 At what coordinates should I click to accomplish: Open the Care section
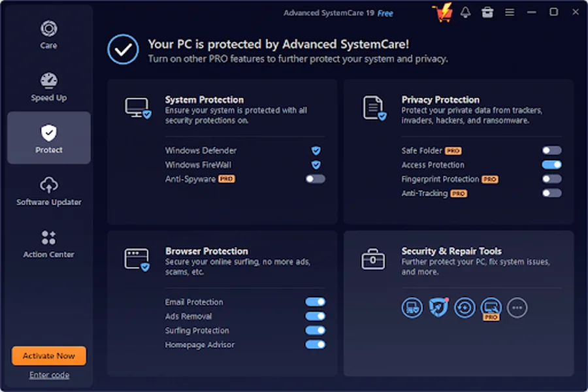pos(49,35)
